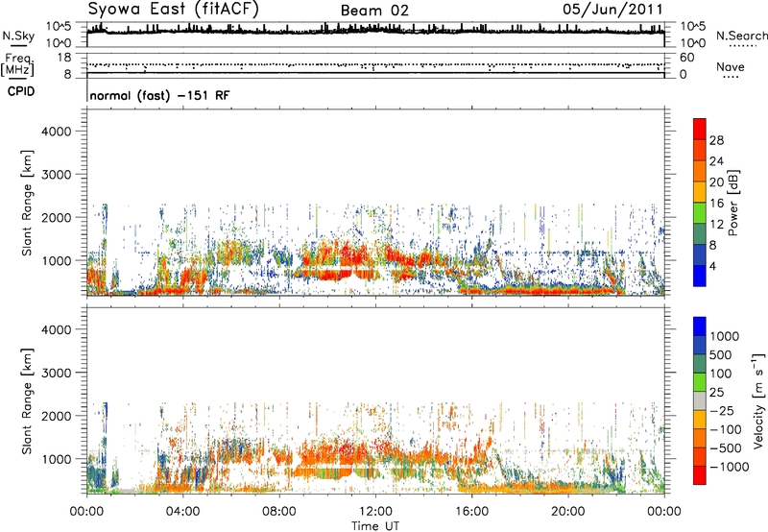
Task: Pick the red top segment of power colorbar
Action: click(x=700, y=130)
